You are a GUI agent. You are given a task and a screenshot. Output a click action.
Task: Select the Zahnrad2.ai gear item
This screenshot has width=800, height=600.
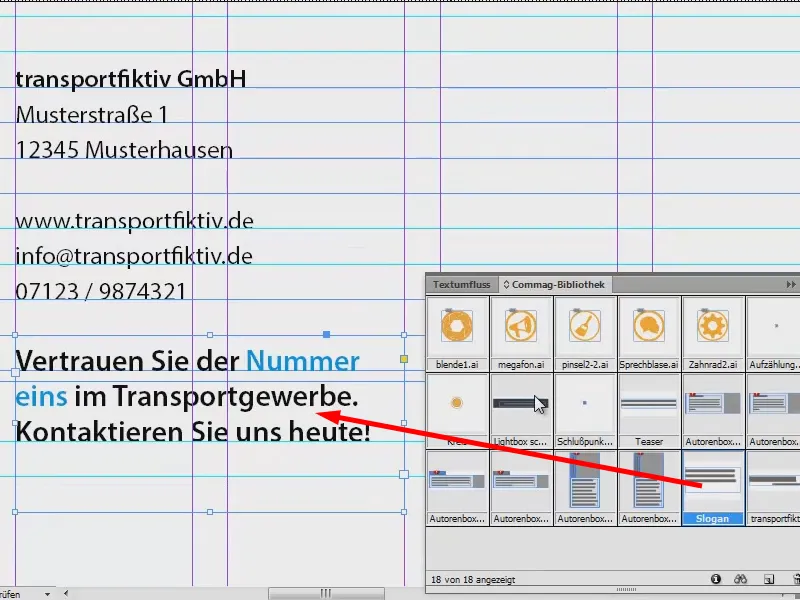(x=713, y=334)
